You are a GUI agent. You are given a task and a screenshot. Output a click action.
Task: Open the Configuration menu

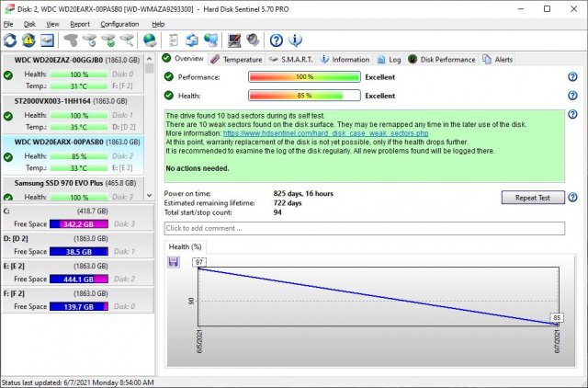119,24
